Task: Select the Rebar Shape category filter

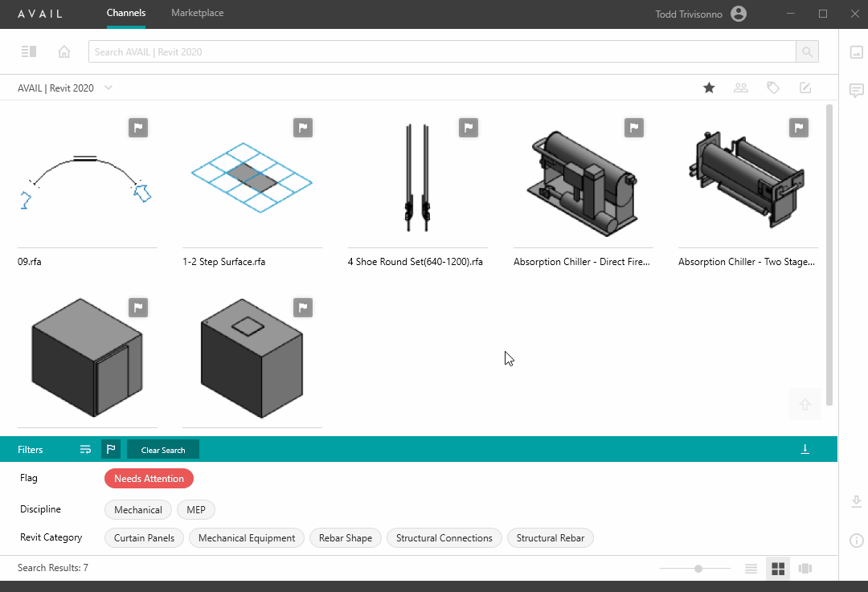Action: click(x=346, y=537)
